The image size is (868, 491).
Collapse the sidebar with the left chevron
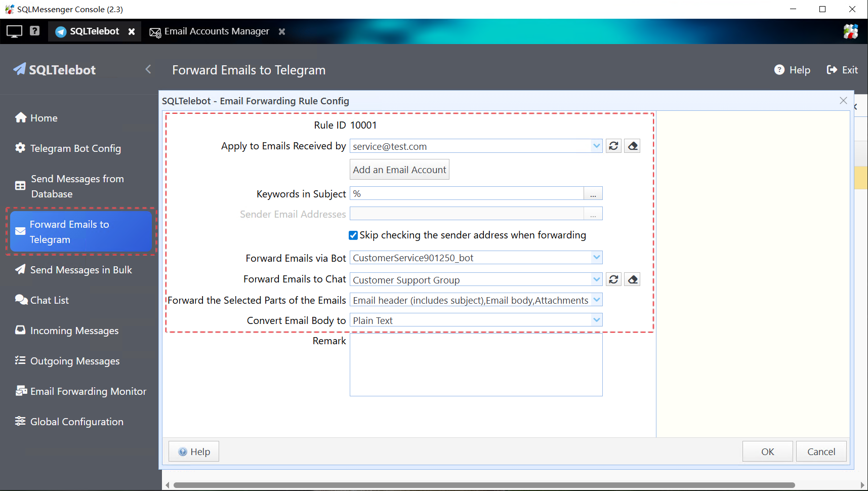[148, 69]
